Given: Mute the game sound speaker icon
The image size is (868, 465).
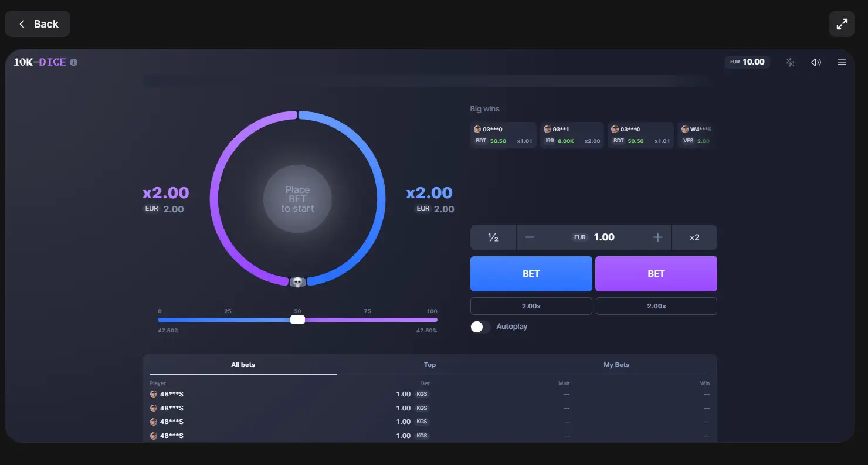Looking at the screenshot, I should click(x=816, y=62).
